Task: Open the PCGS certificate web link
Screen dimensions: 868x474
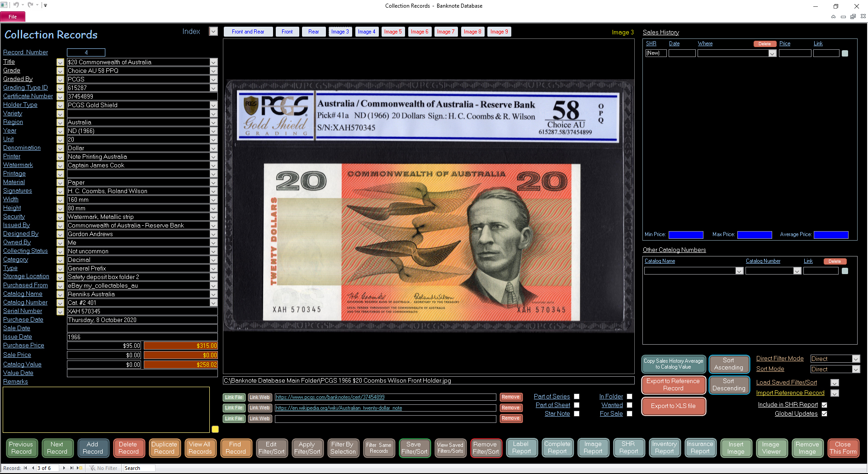Action: pyautogui.click(x=330, y=397)
